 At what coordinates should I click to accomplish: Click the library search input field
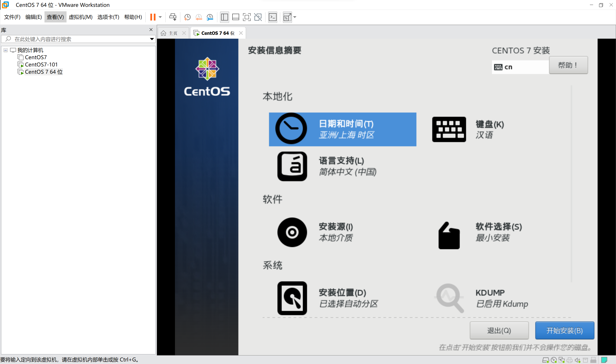coord(78,39)
